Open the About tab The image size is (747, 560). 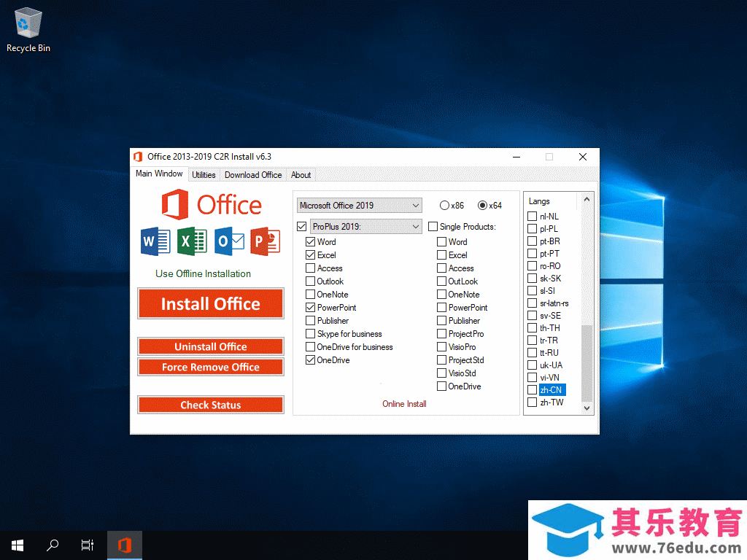[301, 175]
